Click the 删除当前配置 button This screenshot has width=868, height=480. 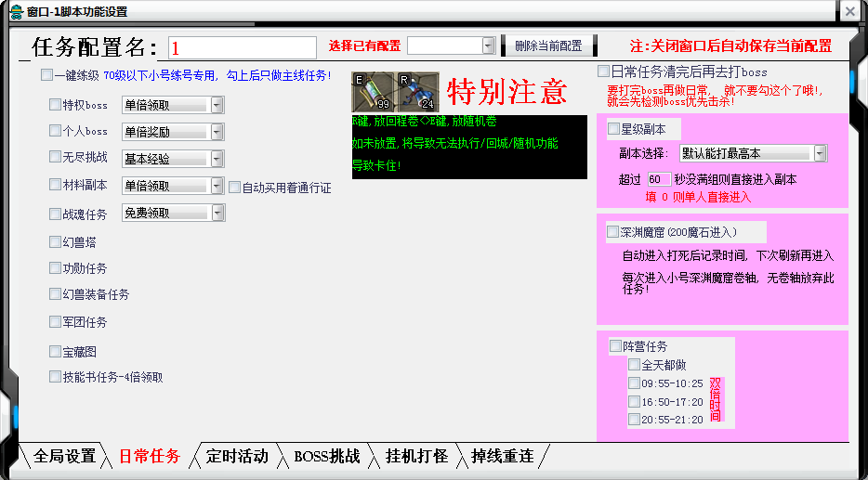(548, 45)
